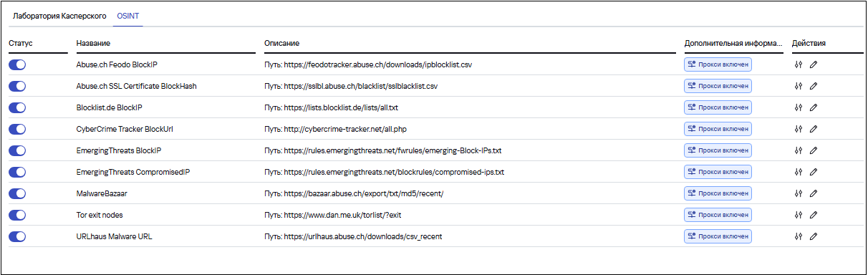Image resolution: width=868 pixels, height=275 pixels.
Task: Edit MalwareBazaar with pencil icon
Action: [813, 193]
